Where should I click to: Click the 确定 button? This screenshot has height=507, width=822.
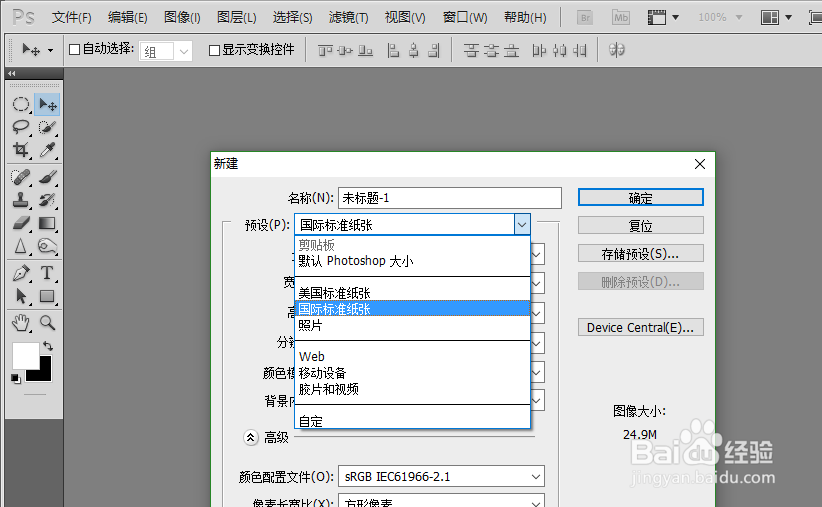click(x=641, y=198)
